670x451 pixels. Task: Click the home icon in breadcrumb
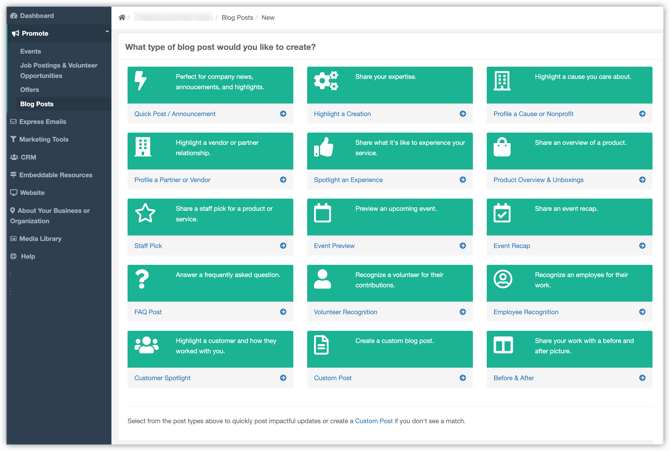tap(122, 18)
